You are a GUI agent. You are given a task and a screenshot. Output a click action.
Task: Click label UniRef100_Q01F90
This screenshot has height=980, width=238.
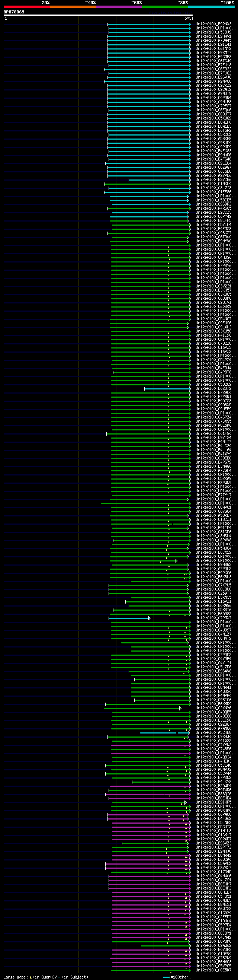point(214,434)
